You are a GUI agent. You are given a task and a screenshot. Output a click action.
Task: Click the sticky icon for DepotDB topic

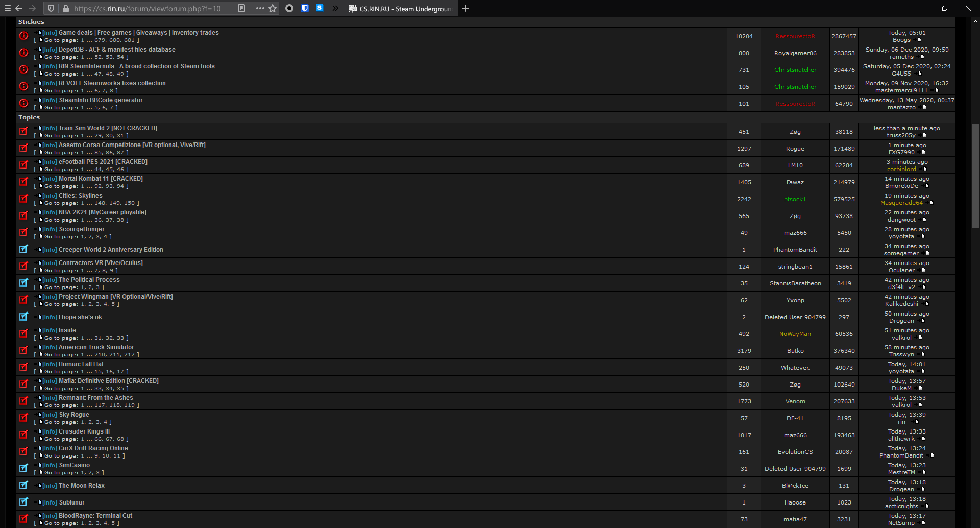coord(23,53)
